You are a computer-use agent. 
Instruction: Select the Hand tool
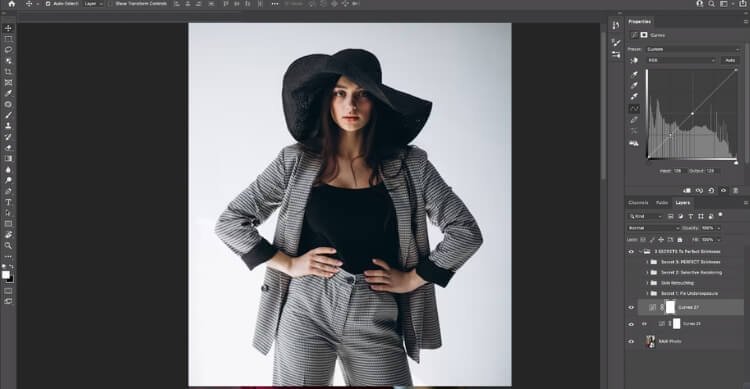coord(8,234)
